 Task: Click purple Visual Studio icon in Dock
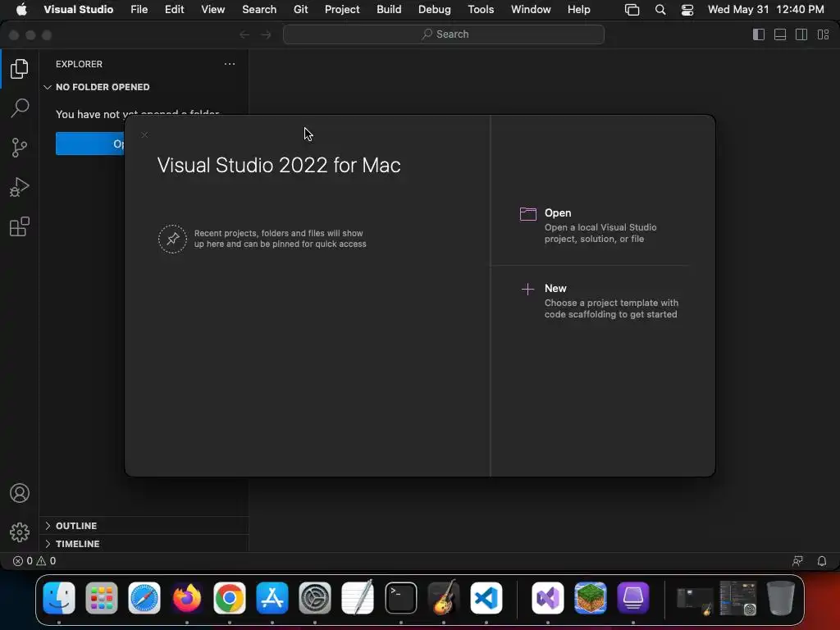[x=547, y=598]
